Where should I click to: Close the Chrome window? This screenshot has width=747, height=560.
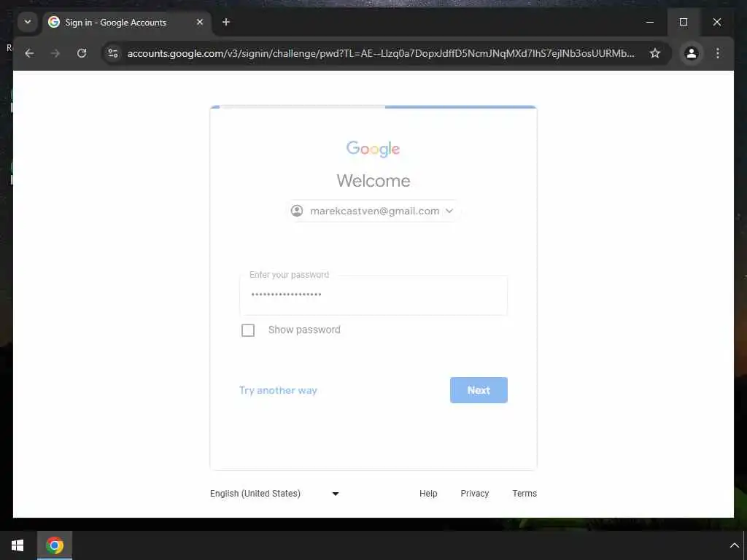(x=716, y=22)
